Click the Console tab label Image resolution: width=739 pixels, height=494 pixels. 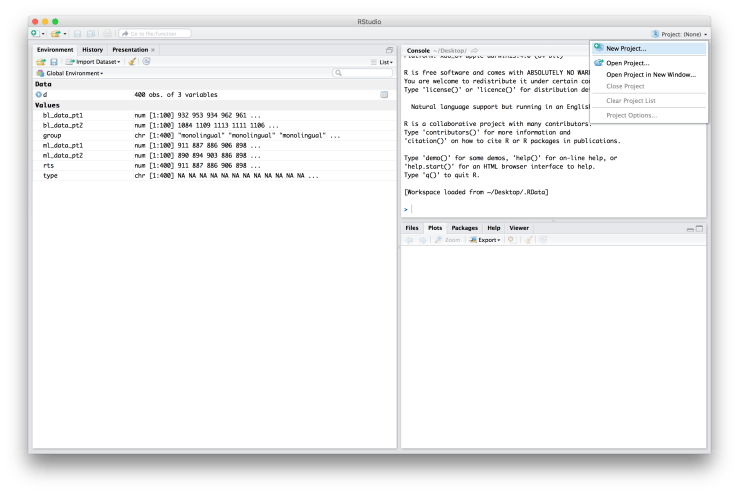418,50
